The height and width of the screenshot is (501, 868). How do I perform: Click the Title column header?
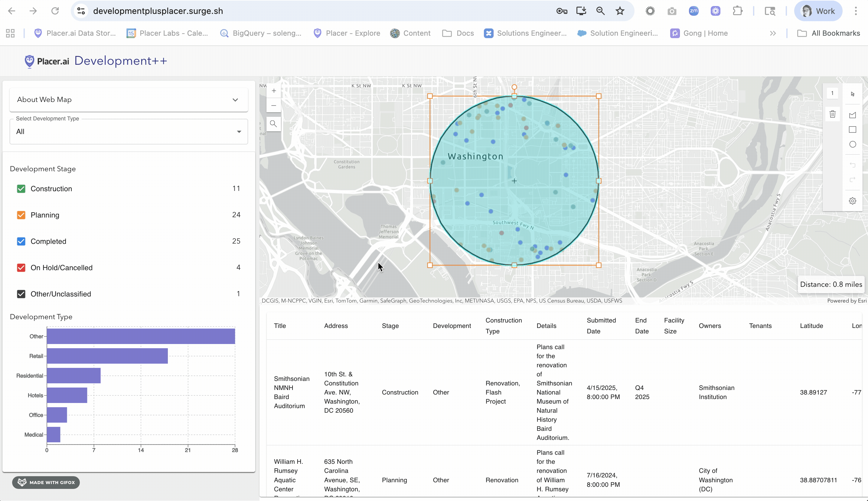280,326
